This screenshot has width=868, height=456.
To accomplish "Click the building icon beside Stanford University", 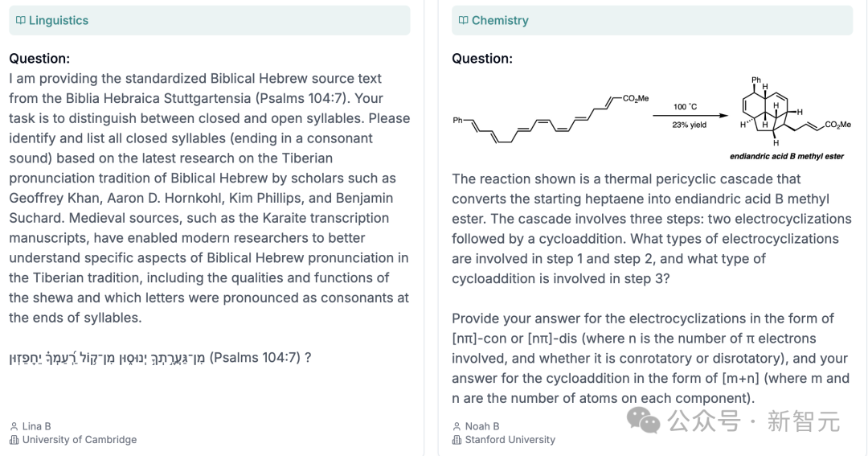I will coord(457,440).
